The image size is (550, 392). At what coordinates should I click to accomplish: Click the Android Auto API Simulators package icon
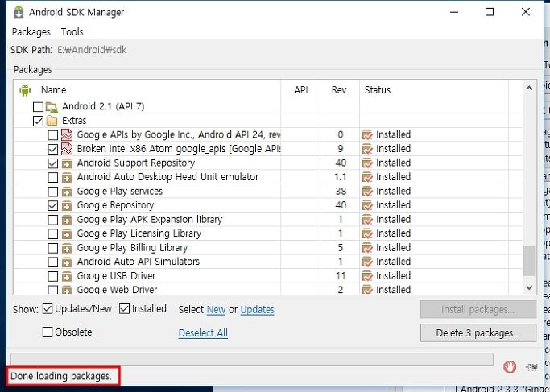point(67,262)
